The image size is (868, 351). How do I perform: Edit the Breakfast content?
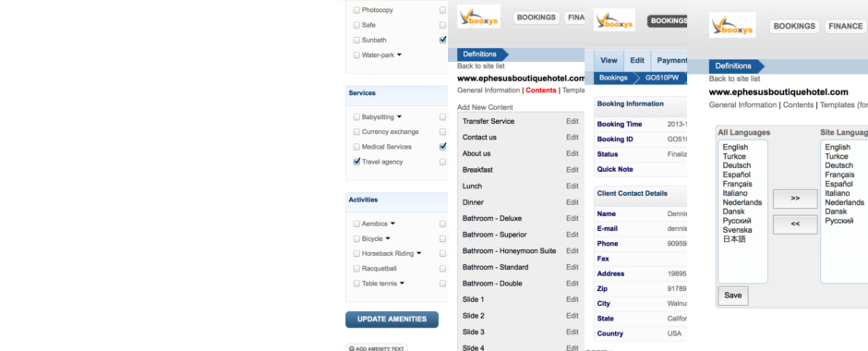pos(572,170)
